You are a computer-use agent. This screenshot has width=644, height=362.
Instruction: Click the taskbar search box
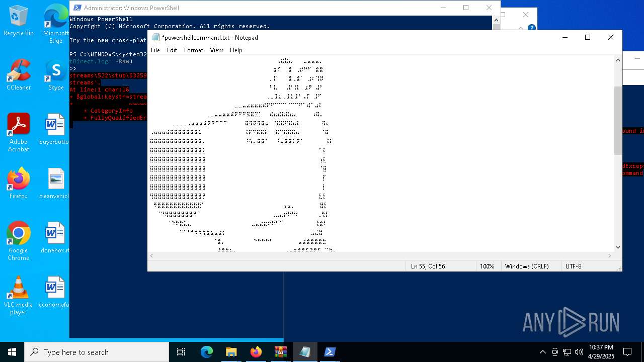(x=97, y=352)
